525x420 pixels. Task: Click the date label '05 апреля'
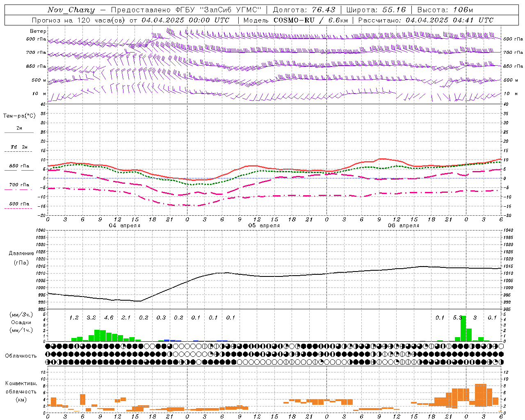(264, 226)
